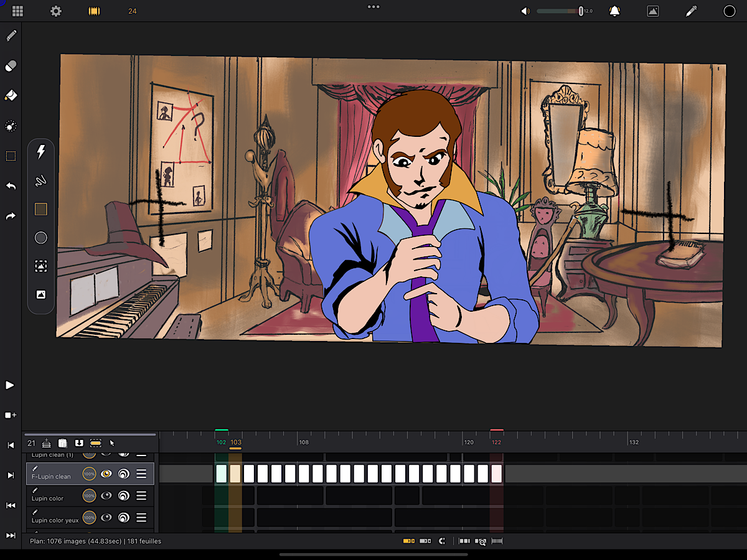Open the grid gallery menu

[x=17, y=11]
